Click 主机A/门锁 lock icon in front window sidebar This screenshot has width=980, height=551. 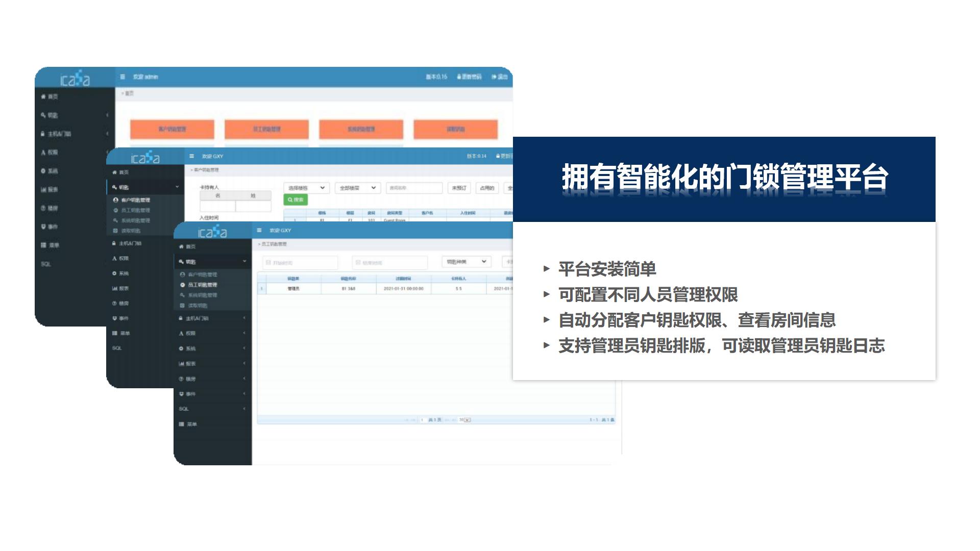click(x=181, y=318)
